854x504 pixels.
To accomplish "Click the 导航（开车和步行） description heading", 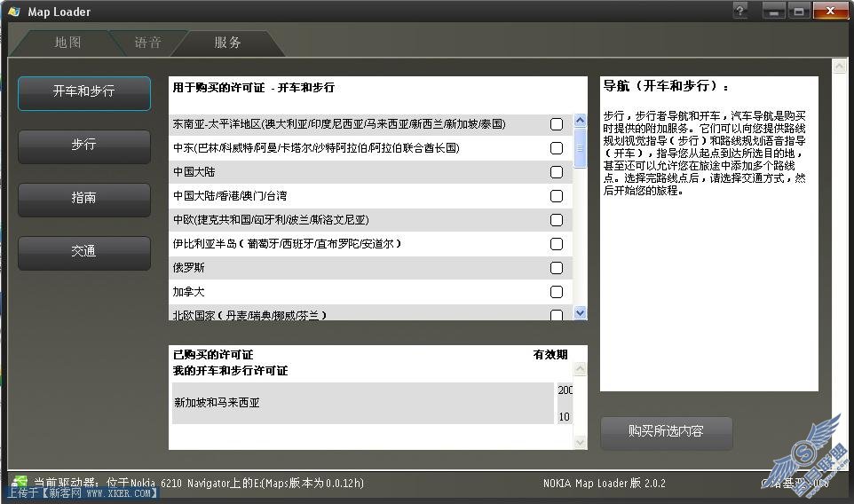I will point(666,86).
